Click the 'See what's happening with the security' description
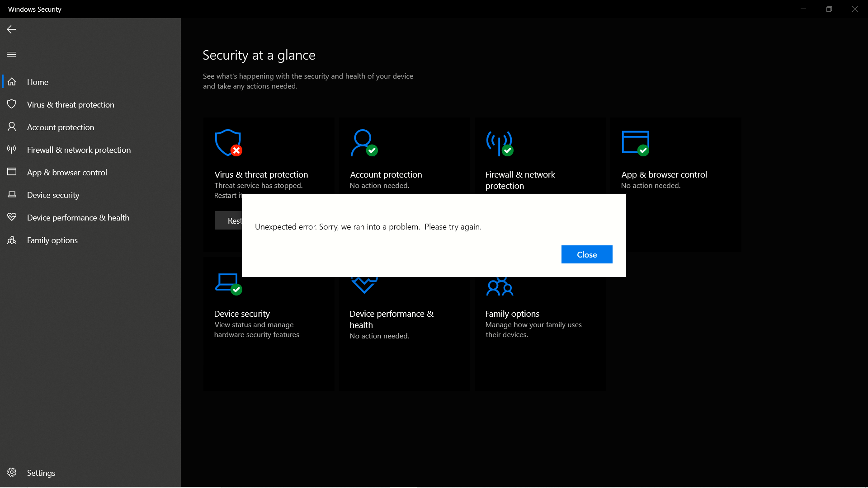Viewport: 868px width, 488px height. 308,81
